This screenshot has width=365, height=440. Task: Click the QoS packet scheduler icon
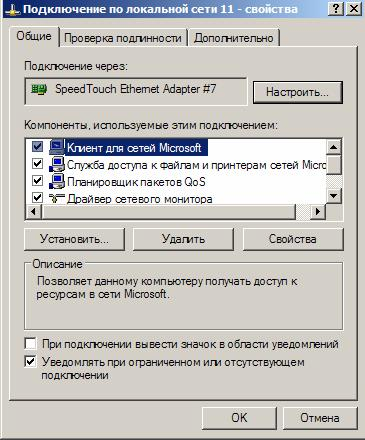point(57,182)
